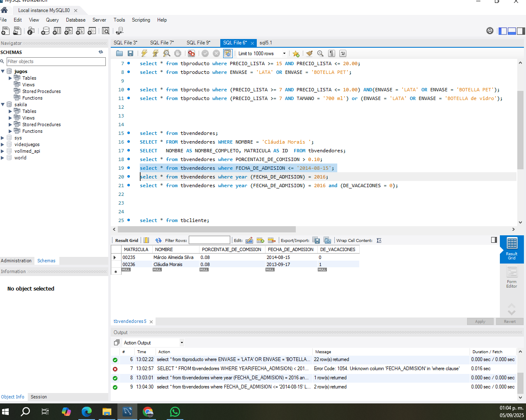Refresh the schemas list icon
Image resolution: width=526 pixels, height=420 pixels.
point(101,52)
